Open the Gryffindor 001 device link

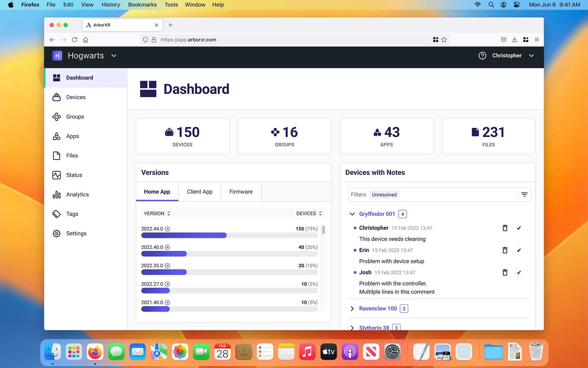(377, 214)
